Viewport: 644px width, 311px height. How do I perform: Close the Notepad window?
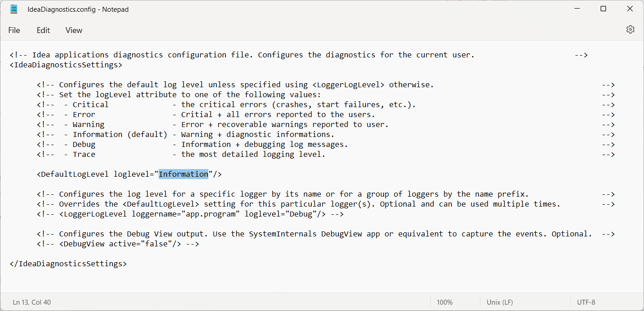tap(630, 9)
